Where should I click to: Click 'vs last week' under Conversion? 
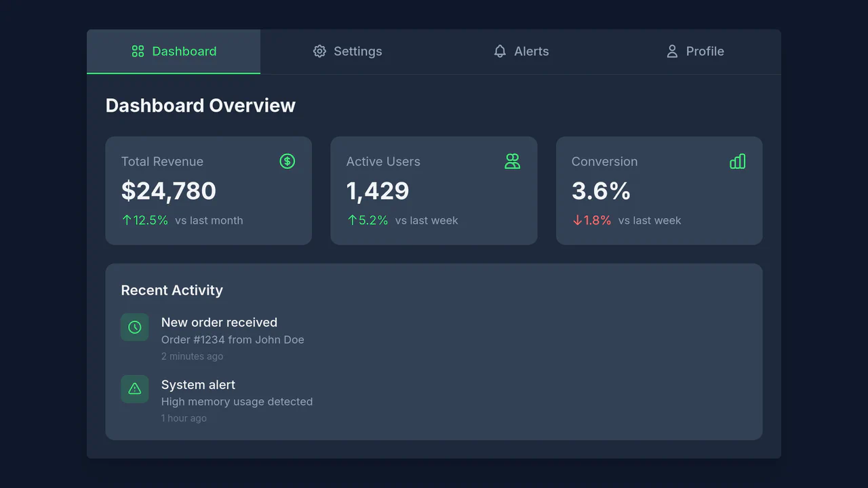pyautogui.click(x=650, y=220)
